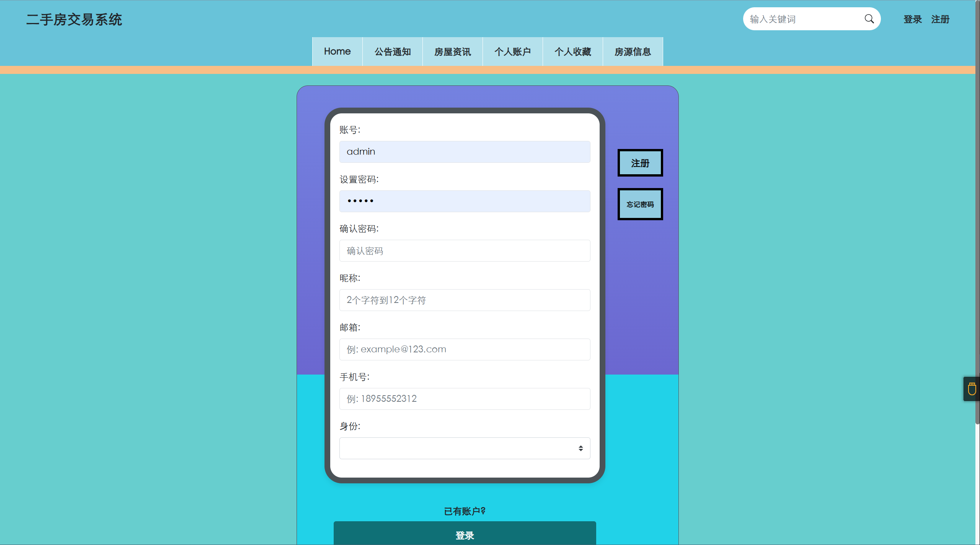Focus the 邮箱 email field
The width and height of the screenshot is (980, 545).
coord(465,349)
